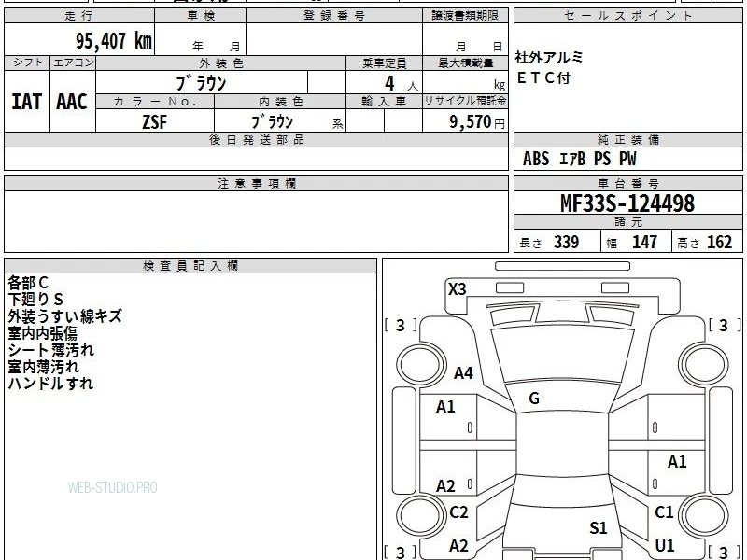
Task: Click the 社外アルミ sales point text
Action: [x=549, y=58]
